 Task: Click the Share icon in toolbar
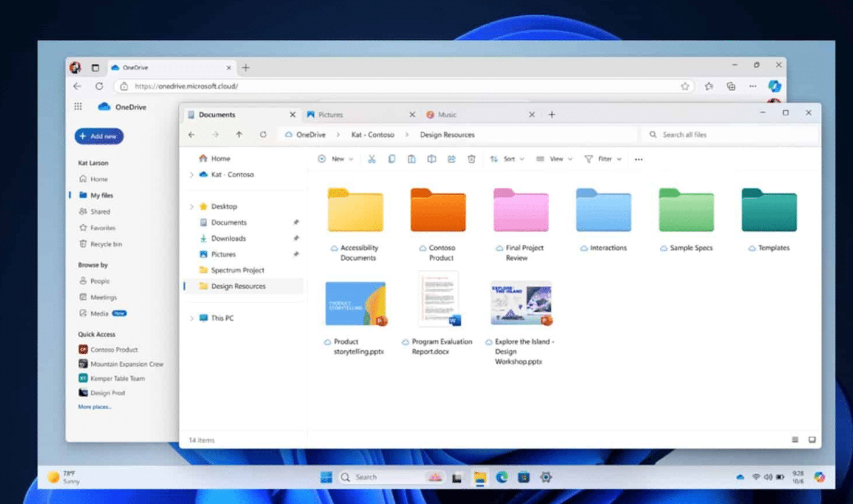pos(452,159)
